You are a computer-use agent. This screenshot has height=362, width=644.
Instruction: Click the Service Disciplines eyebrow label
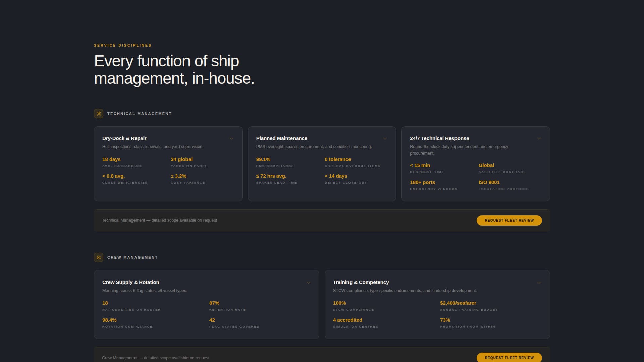[x=122, y=45]
